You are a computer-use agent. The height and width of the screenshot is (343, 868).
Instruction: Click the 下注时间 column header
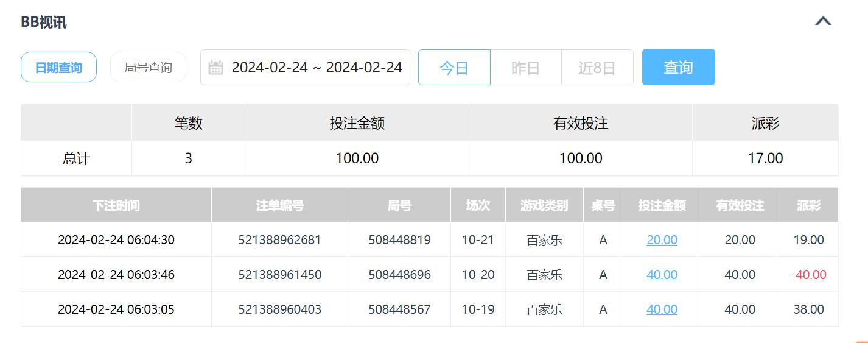point(116,205)
